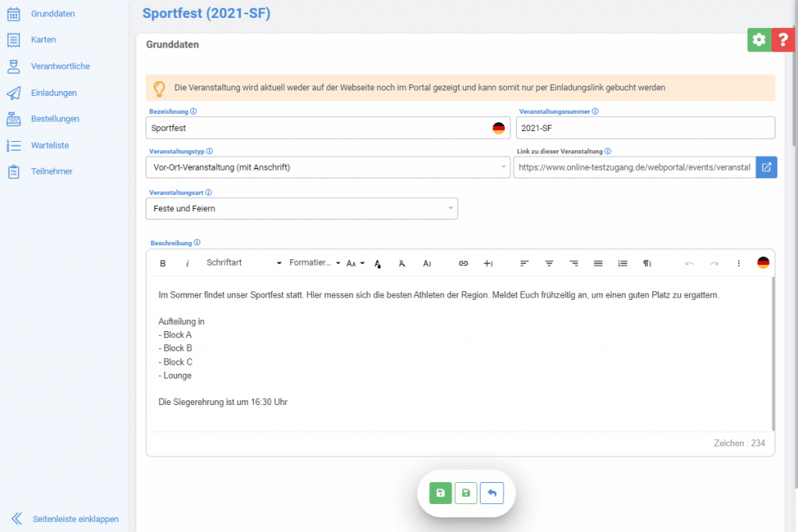This screenshot has height=532, width=798.
Task: Toggle bold formatting in description editor
Action: tap(163, 263)
